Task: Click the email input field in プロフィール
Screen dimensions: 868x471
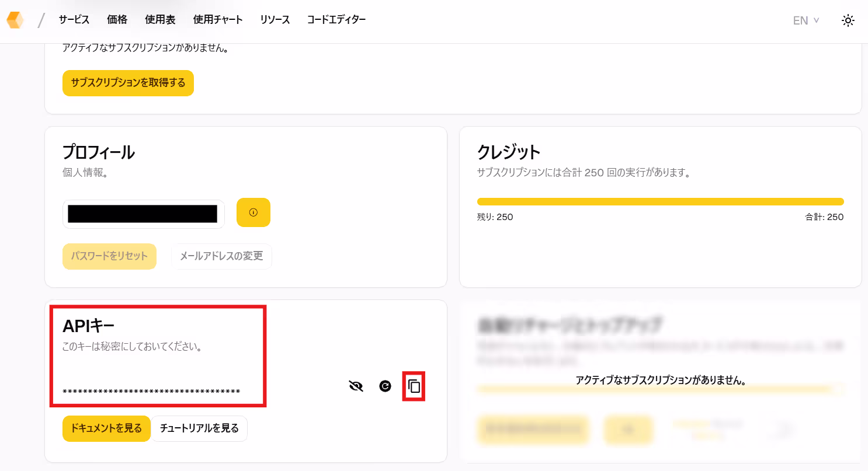Action: 144,214
